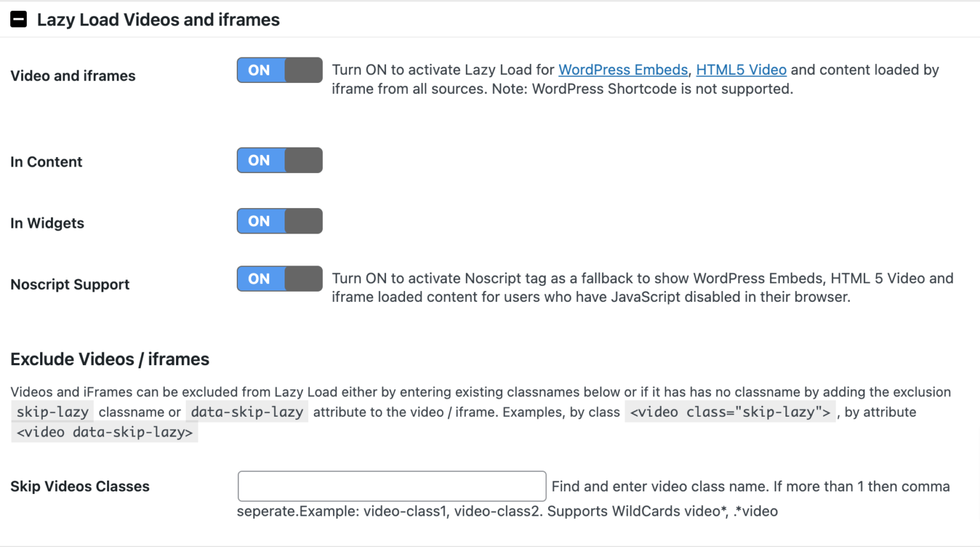Screen dimensions: 980x547
Task: Turn off the In Widgets switch
Action: [x=279, y=221]
